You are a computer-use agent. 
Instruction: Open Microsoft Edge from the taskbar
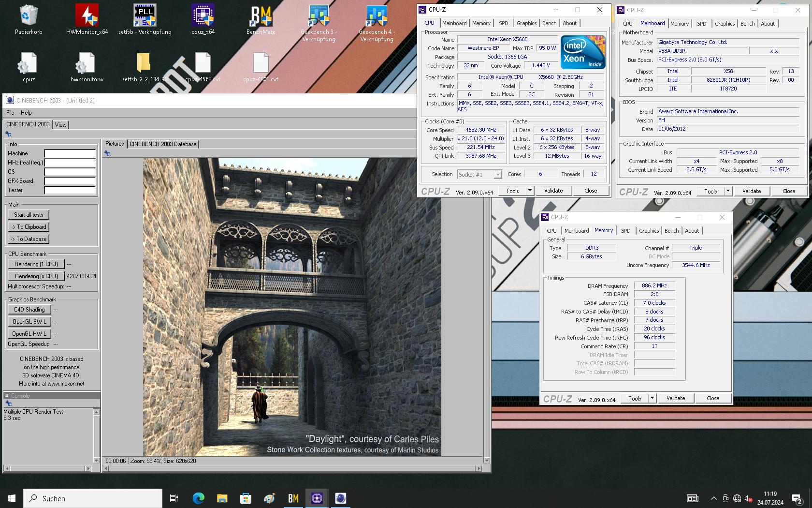198,498
